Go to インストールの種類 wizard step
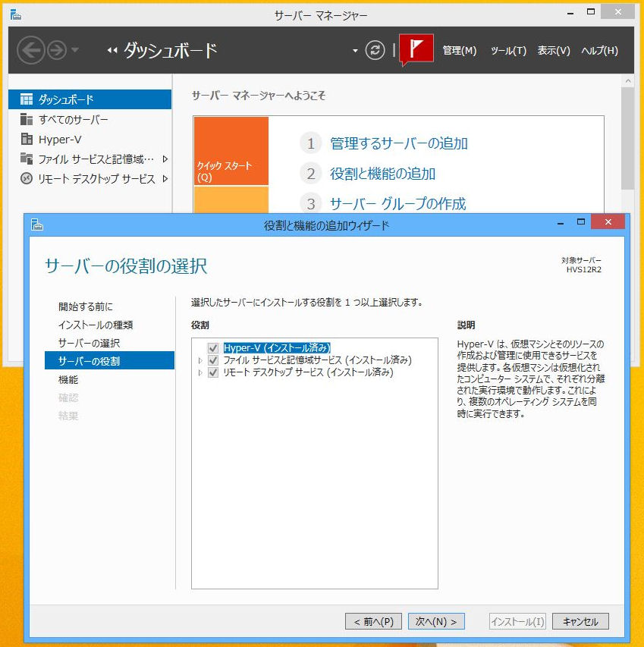This screenshot has height=647, width=644. (x=96, y=325)
